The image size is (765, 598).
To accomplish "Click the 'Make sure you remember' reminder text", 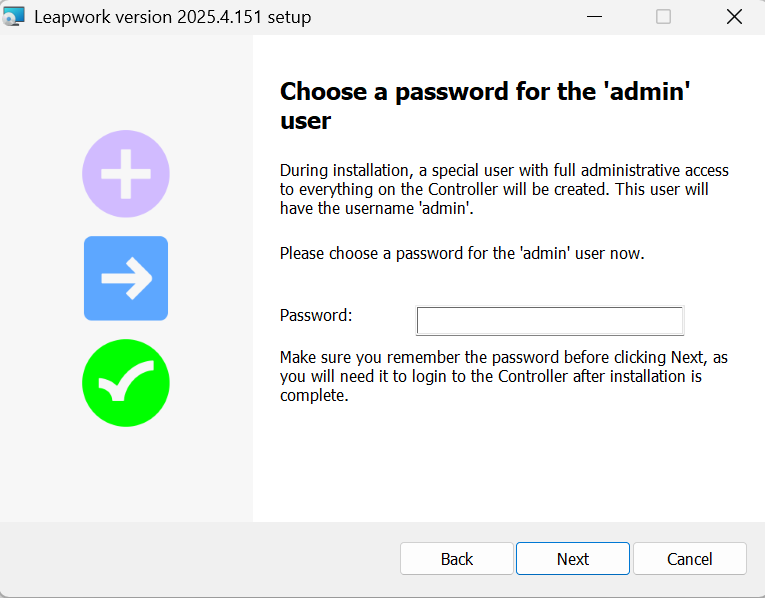I will pos(504,376).
